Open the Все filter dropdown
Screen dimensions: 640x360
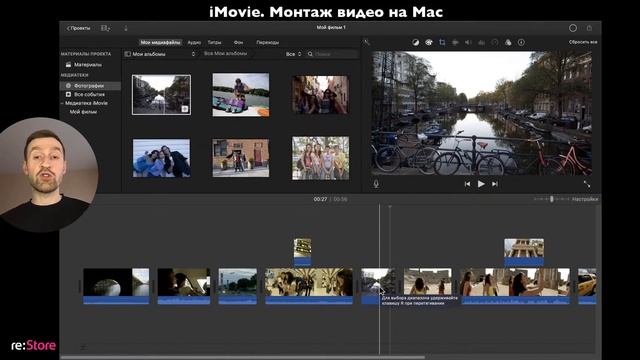tap(293, 54)
